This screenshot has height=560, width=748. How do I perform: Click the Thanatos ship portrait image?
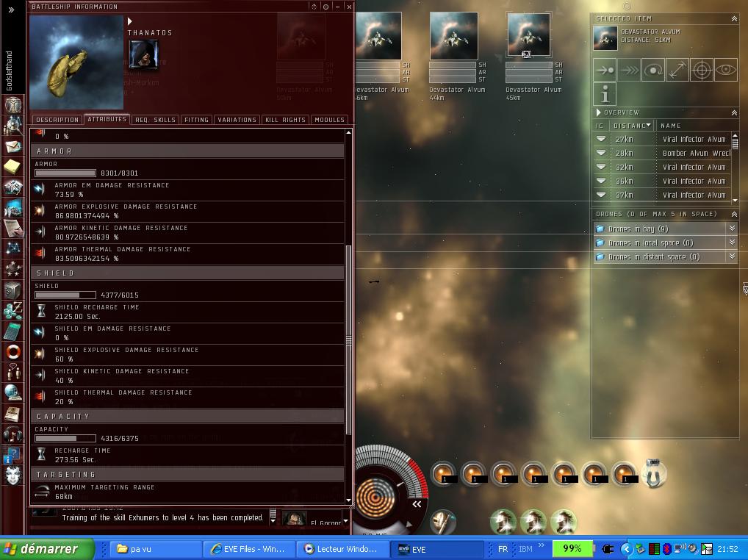(x=76, y=62)
